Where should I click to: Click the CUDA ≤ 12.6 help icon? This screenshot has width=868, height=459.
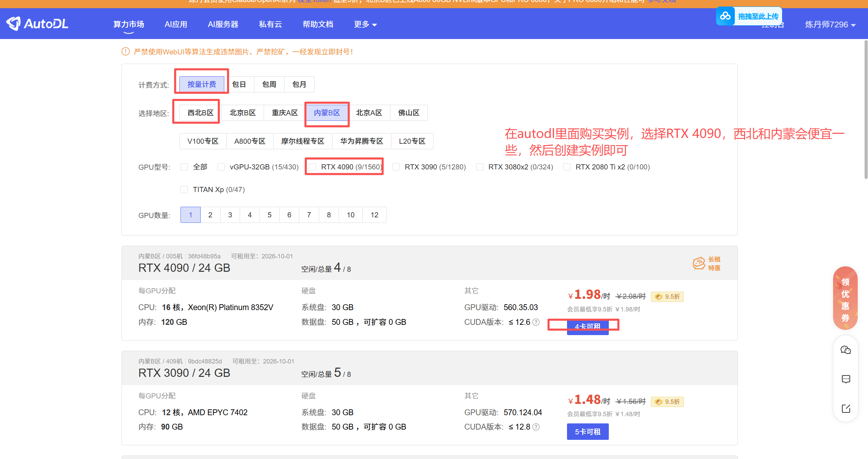pyautogui.click(x=537, y=322)
